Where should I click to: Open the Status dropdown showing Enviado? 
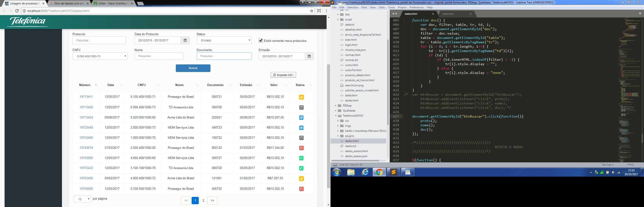click(x=224, y=40)
